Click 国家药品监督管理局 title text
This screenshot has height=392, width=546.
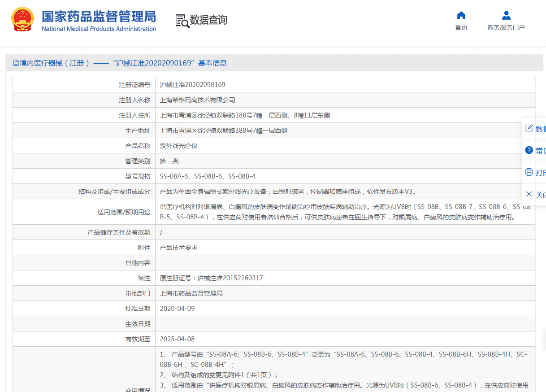pyautogui.click(x=99, y=17)
